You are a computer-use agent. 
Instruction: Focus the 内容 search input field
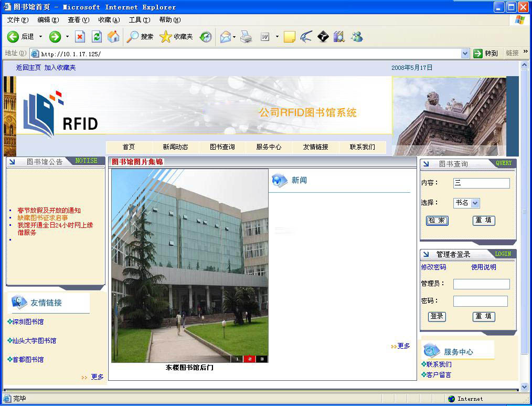tap(482, 183)
